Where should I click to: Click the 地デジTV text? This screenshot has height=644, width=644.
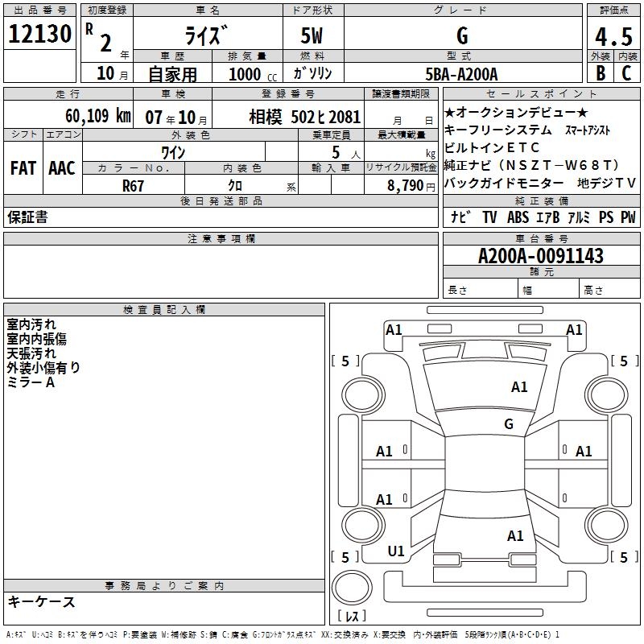point(606,183)
